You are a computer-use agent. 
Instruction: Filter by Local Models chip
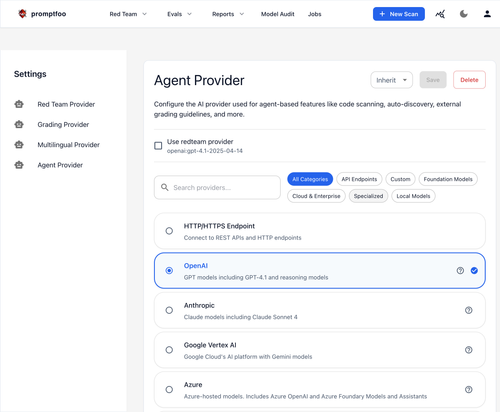click(x=413, y=196)
